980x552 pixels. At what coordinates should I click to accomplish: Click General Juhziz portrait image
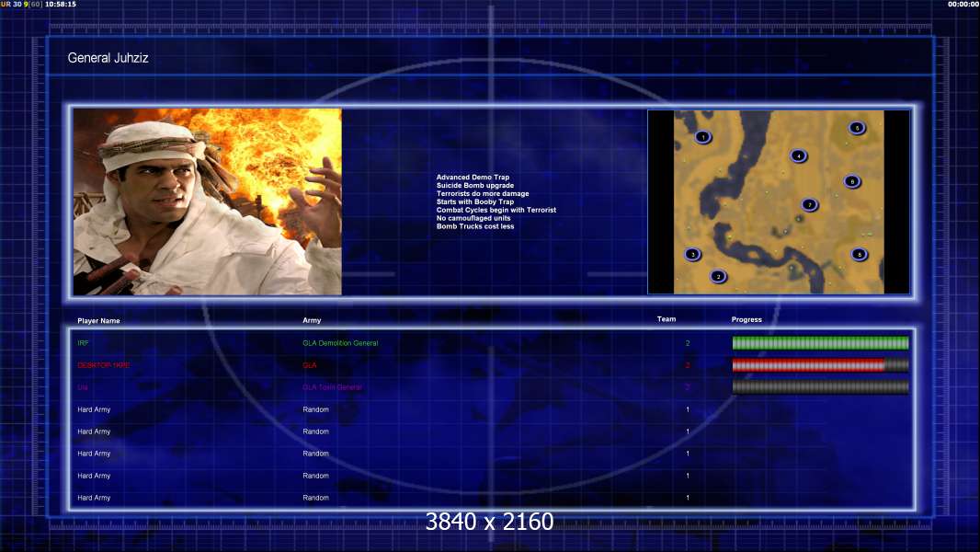tap(208, 201)
